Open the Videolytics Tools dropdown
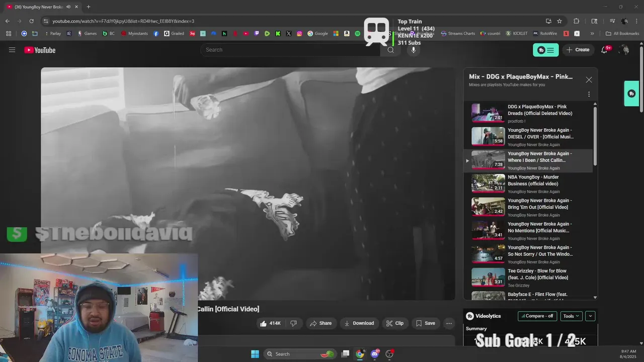The image size is (644, 362). tap(571, 316)
